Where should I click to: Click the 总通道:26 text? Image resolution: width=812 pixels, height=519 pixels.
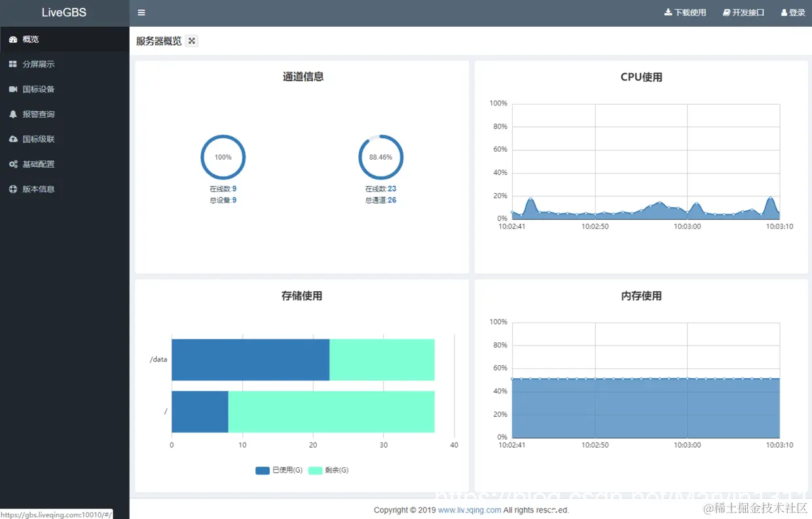point(380,200)
